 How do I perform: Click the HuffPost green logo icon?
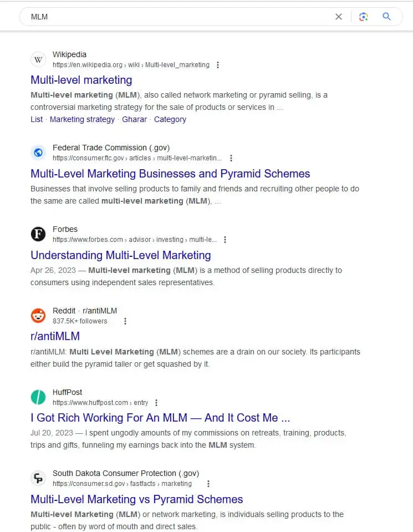[38, 397]
